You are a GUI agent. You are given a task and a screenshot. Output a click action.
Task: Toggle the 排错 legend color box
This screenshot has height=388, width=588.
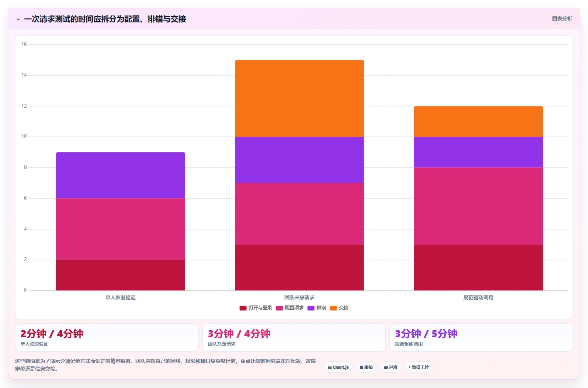(x=311, y=308)
